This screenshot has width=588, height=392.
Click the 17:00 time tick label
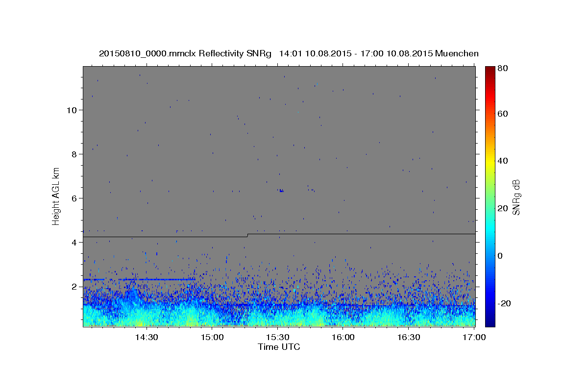point(474,337)
